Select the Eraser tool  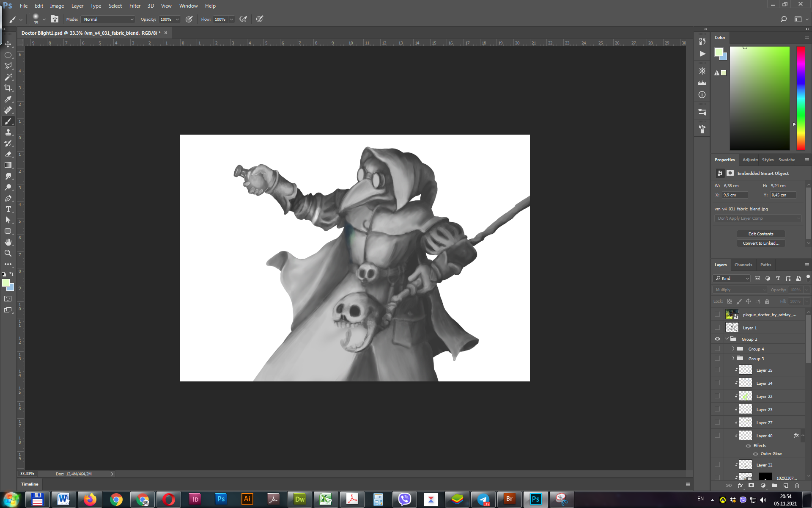point(8,154)
